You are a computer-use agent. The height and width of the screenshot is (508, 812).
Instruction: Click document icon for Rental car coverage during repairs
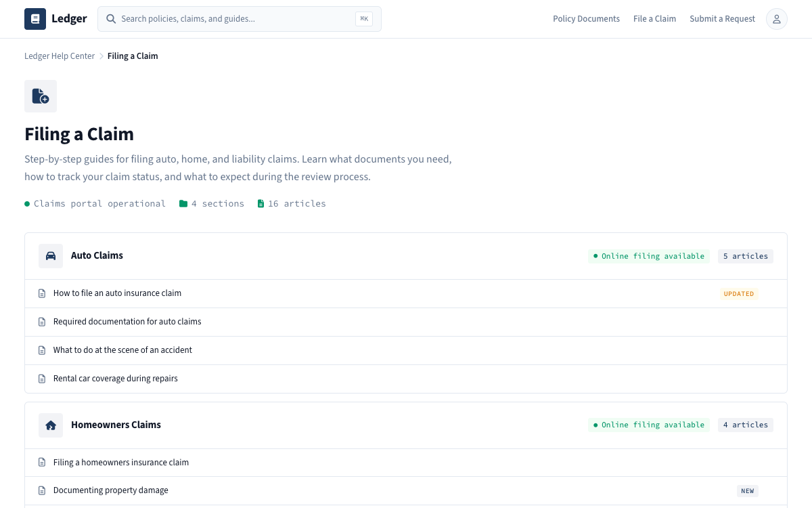(x=42, y=379)
